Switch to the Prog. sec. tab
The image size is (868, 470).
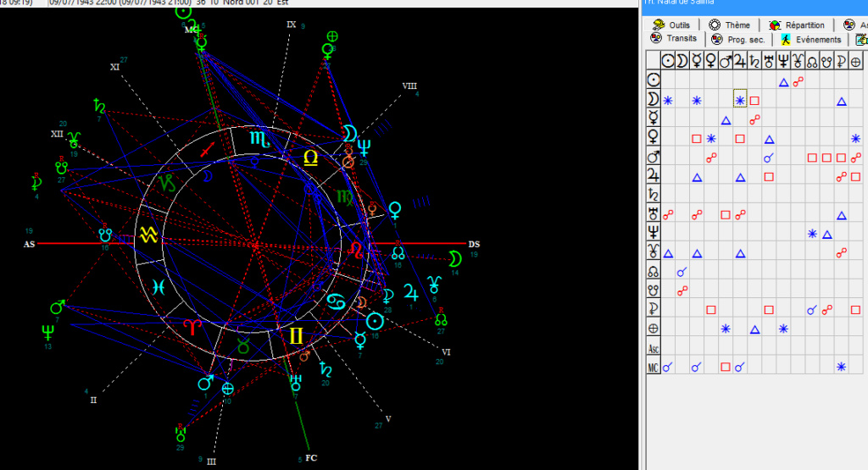pos(738,39)
